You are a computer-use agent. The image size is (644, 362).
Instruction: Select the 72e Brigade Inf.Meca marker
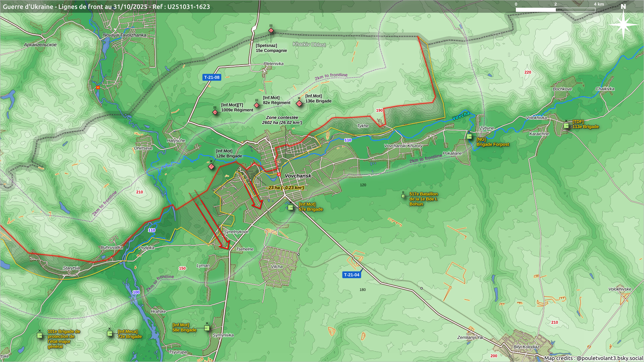pyautogui.click(x=110, y=334)
